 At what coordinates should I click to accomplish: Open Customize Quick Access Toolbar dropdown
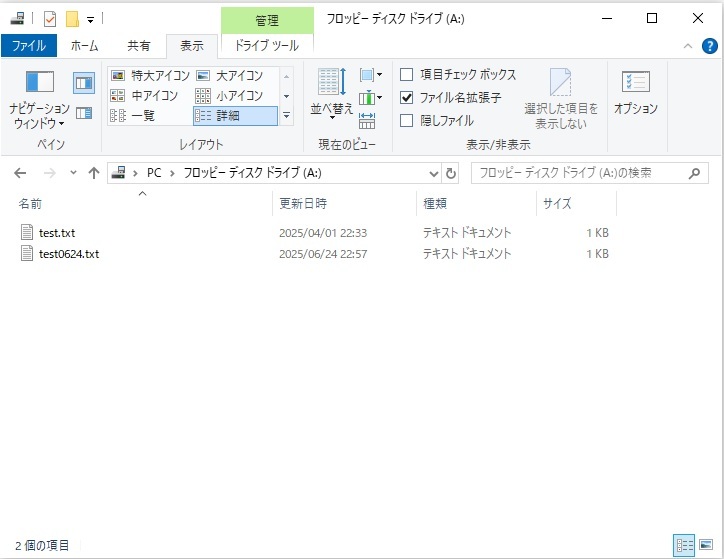(x=90, y=19)
